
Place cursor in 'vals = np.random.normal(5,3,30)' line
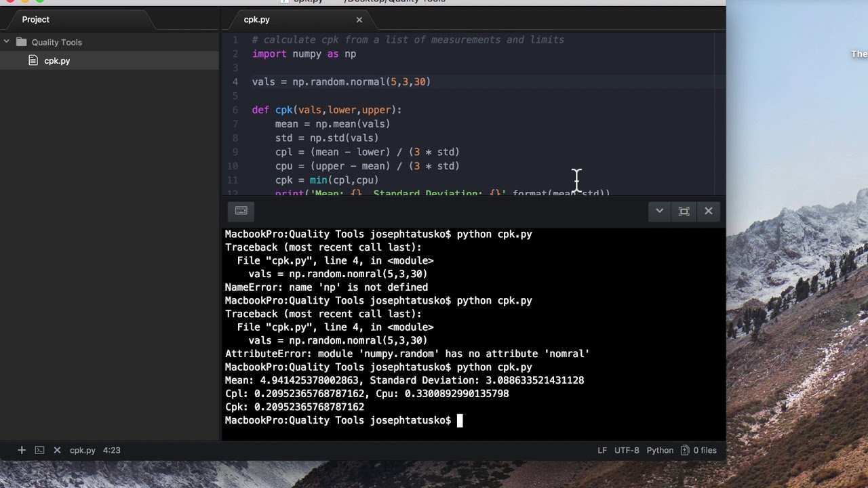pyautogui.click(x=341, y=82)
